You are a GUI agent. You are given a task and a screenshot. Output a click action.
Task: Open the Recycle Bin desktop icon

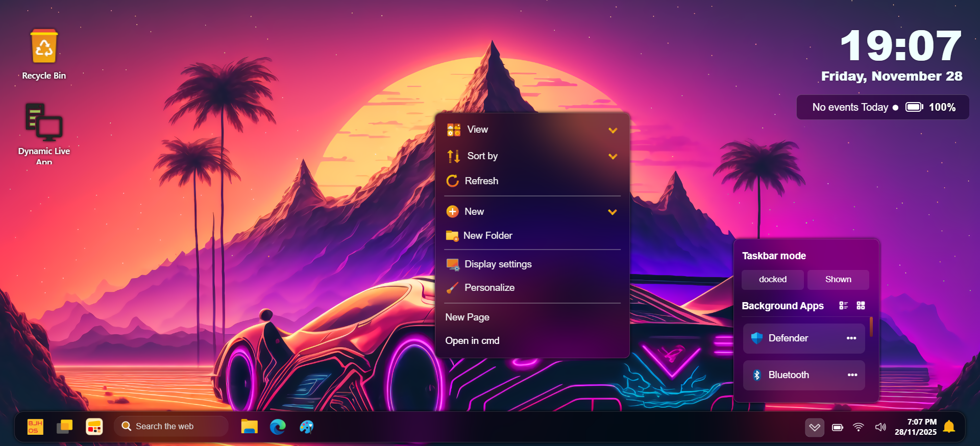44,54
